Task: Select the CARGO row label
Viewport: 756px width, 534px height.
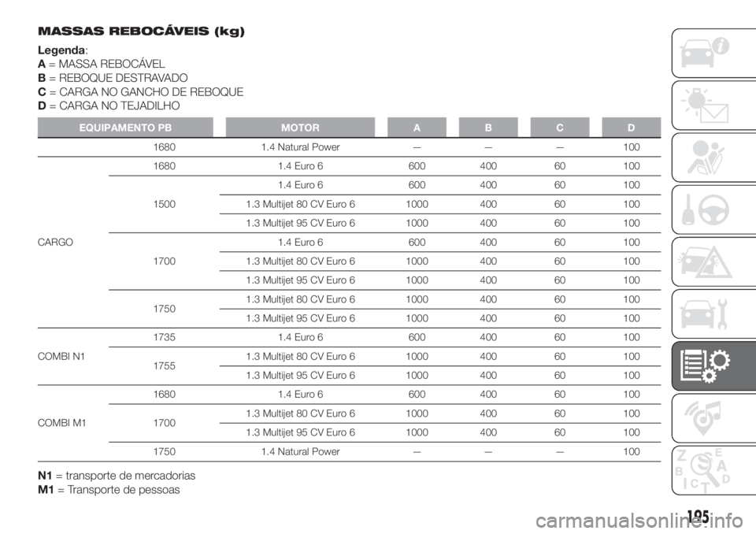Action: (55, 242)
